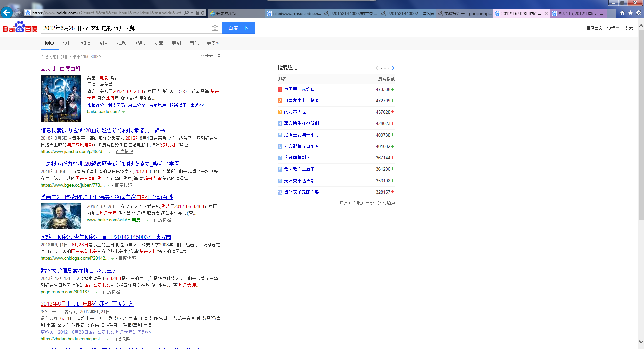
Task: Expand the arrow beside www.cnblogs.com URL
Action: point(112,258)
